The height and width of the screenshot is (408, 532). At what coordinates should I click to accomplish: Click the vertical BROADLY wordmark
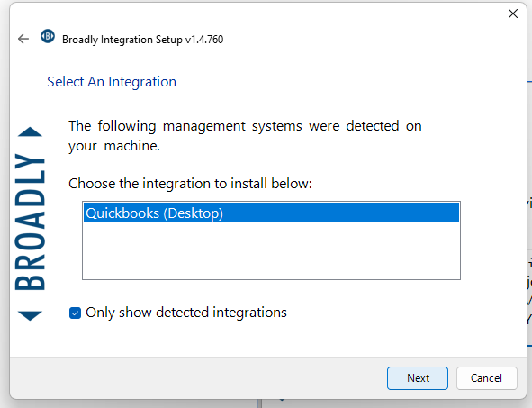[30, 222]
